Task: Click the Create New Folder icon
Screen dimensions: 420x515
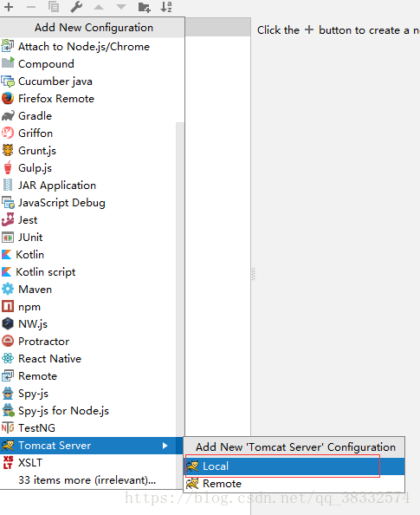Action: pos(144,7)
